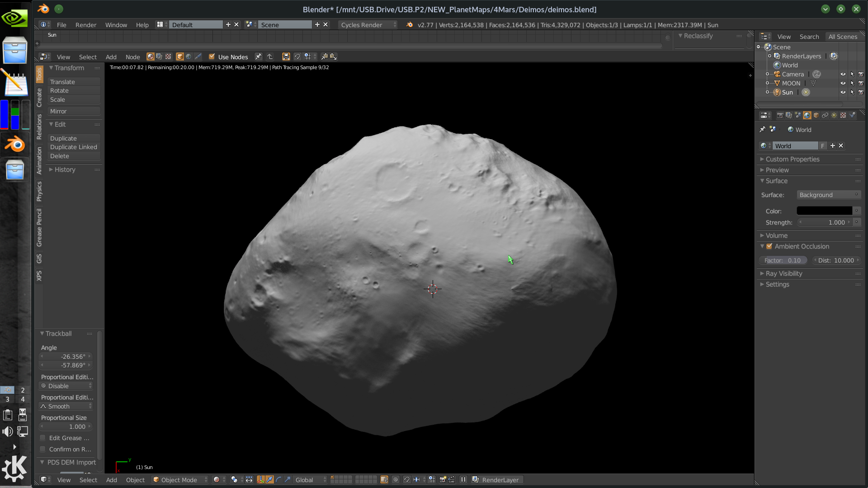Viewport: 868px width, 488px height.
Task: Click the Duplicate Linked button
Action: point(74,147)
